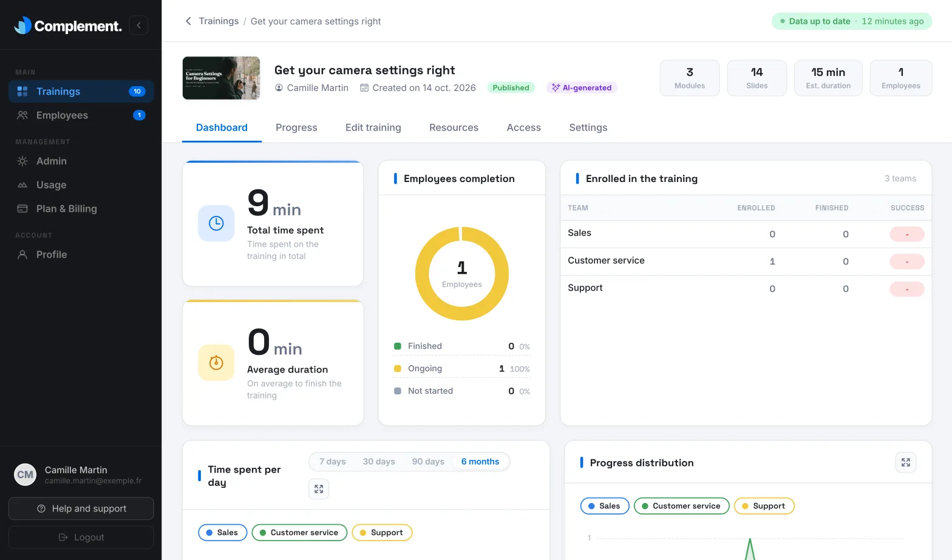The image size is (952, 560).
Task: Click the Logout button
Action: pos(81,538)
